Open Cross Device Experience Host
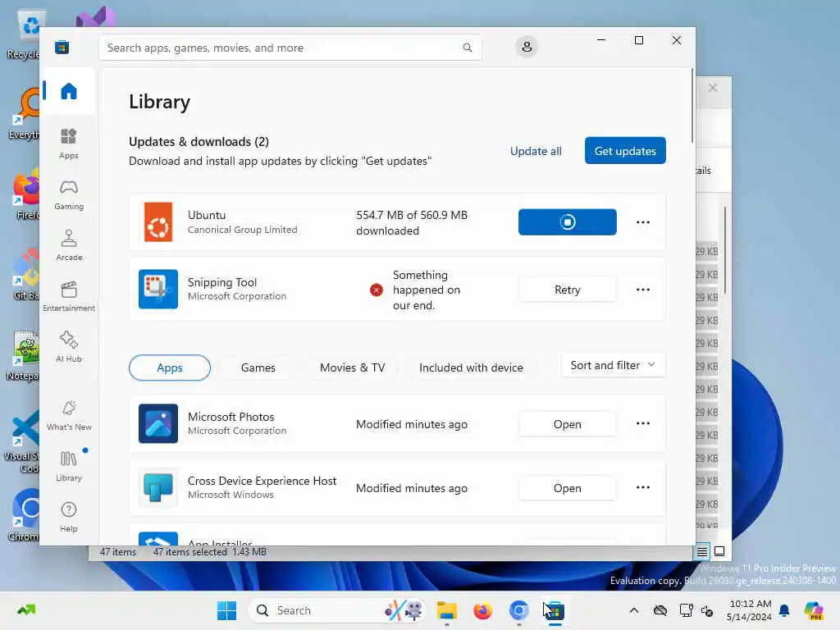 pyautogui.click(x=568, y=488)
